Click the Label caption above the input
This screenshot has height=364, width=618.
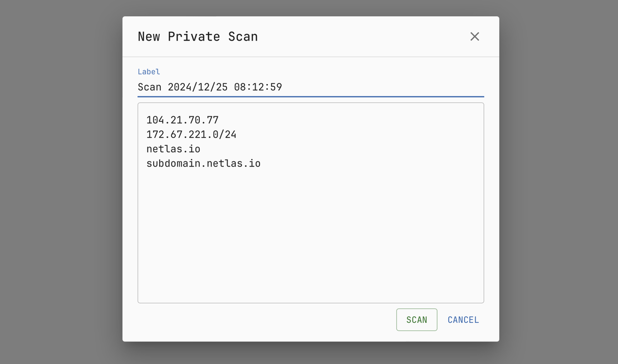[x=149, y=71]
